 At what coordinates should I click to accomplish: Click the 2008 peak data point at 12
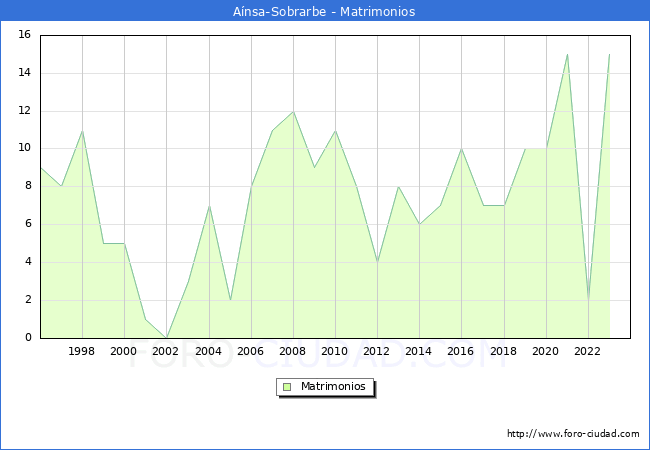pos(293,111)
